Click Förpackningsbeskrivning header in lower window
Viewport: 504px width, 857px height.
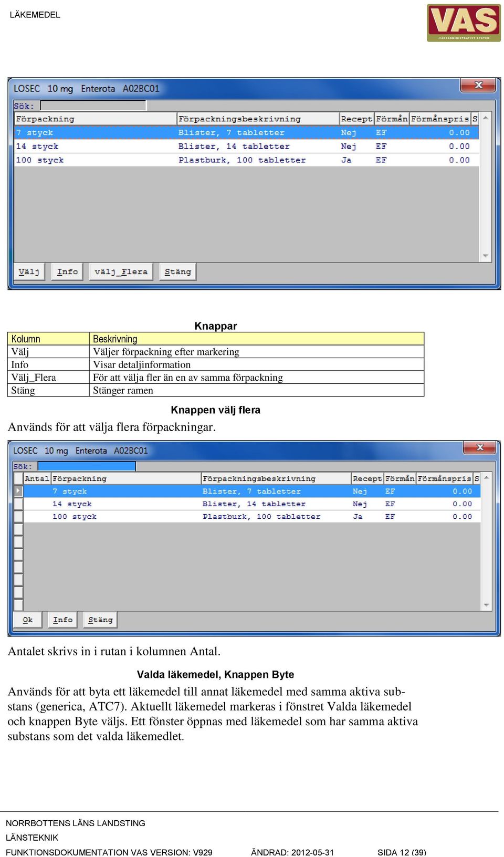[276, 478]
